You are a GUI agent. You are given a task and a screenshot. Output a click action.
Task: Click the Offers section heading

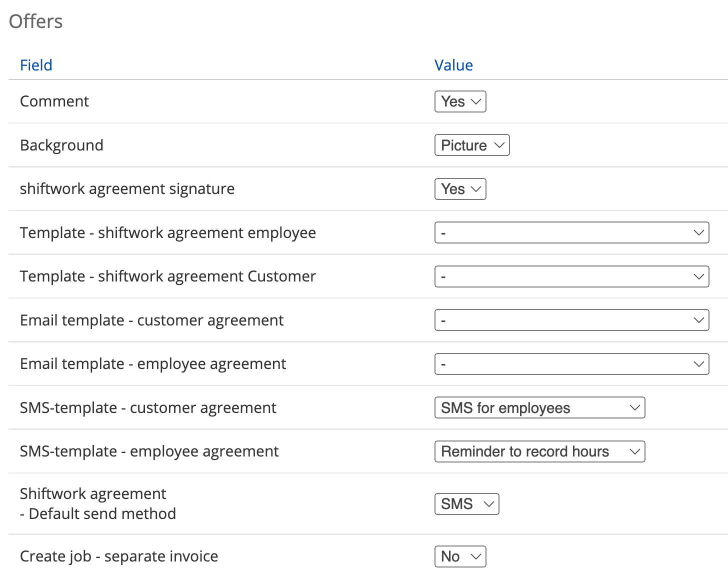pyautogui.click(x=36, y=21)
